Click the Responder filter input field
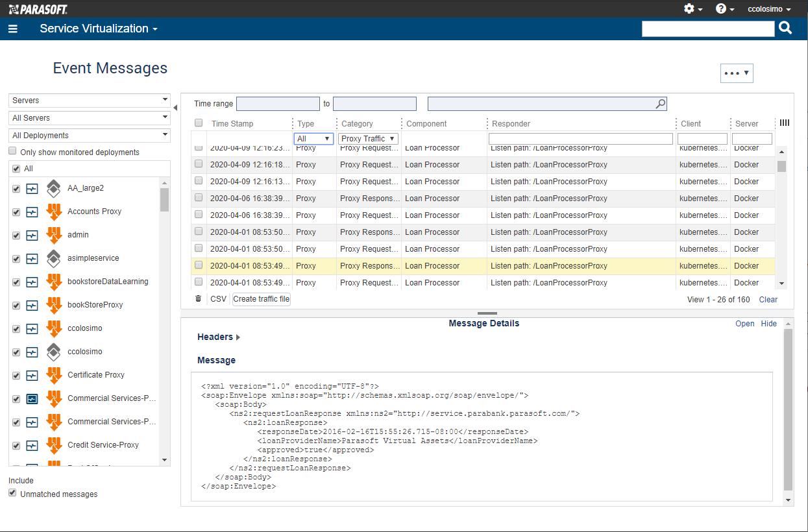Image resolution: width=808 pixels, height=532 pixels. coord(581,139)
